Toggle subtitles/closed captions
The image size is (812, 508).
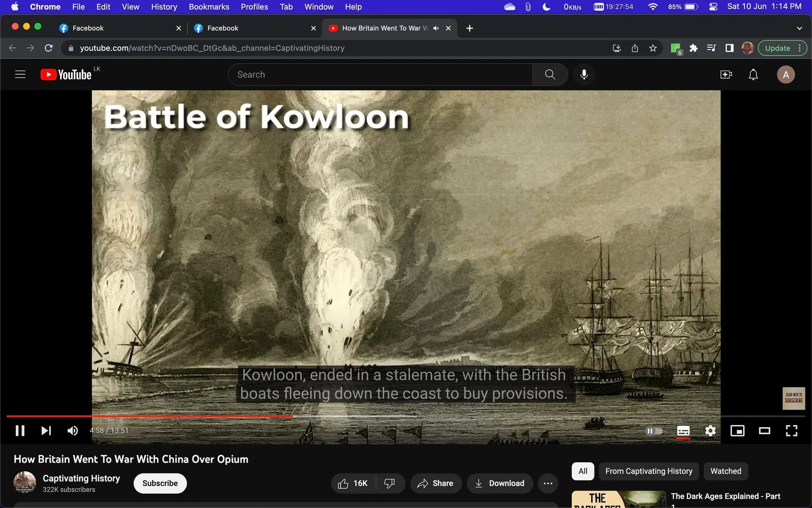683,431
